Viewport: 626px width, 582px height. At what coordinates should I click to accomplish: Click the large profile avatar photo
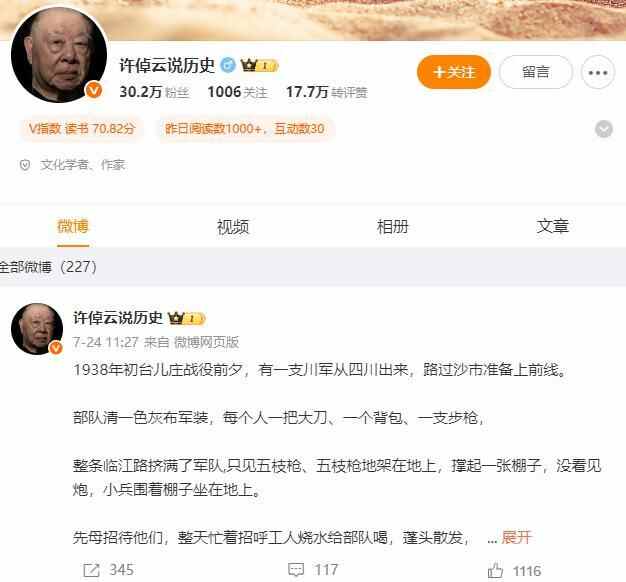point(59,55)
